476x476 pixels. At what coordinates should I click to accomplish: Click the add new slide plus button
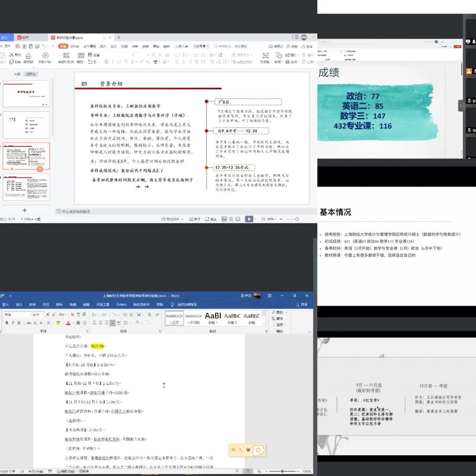[25, 210]
